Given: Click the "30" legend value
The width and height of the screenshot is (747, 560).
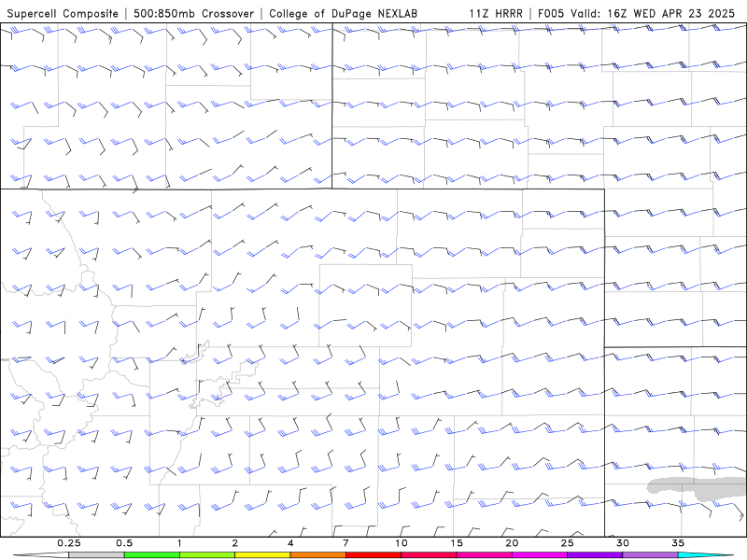Looking at the screenshot, I should 623,543.
